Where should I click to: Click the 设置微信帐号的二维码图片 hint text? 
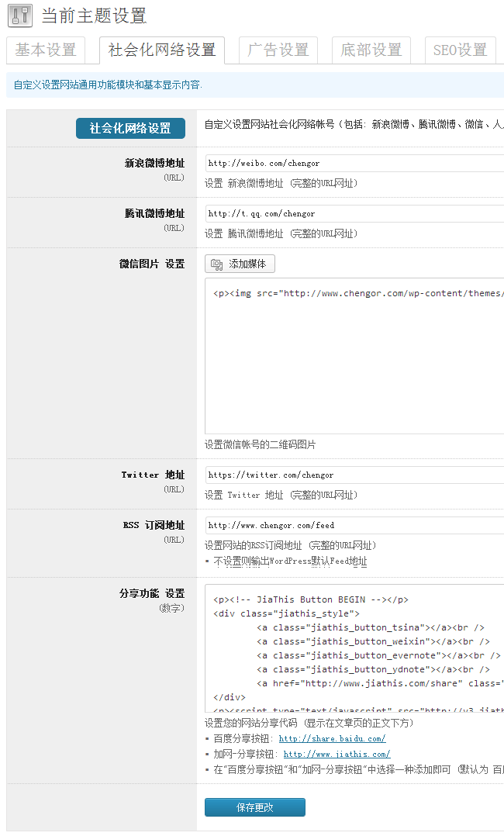(261, 444)
